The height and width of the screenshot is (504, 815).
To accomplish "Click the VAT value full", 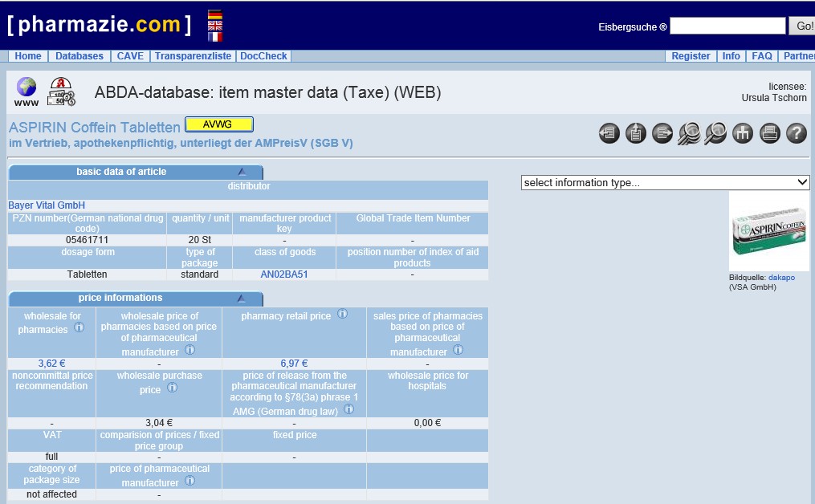I will 51,457.
